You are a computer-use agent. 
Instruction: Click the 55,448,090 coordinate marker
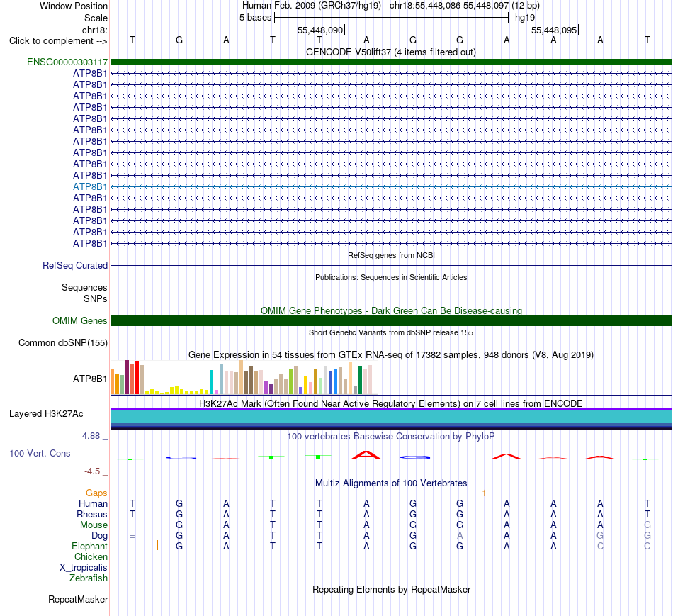point(320,30)
